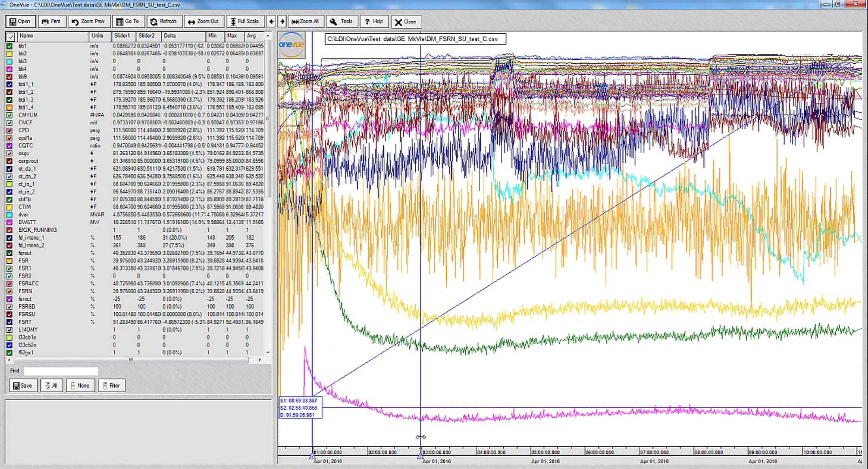This screenshot has width=868, height=469.
Task: Click the Slider2 column header
Action: tap(148, 36)
